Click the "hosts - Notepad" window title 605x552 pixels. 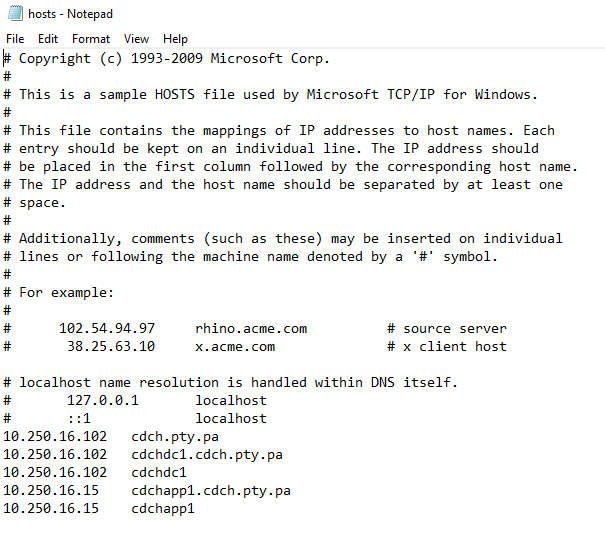click(x=71, y=14)
